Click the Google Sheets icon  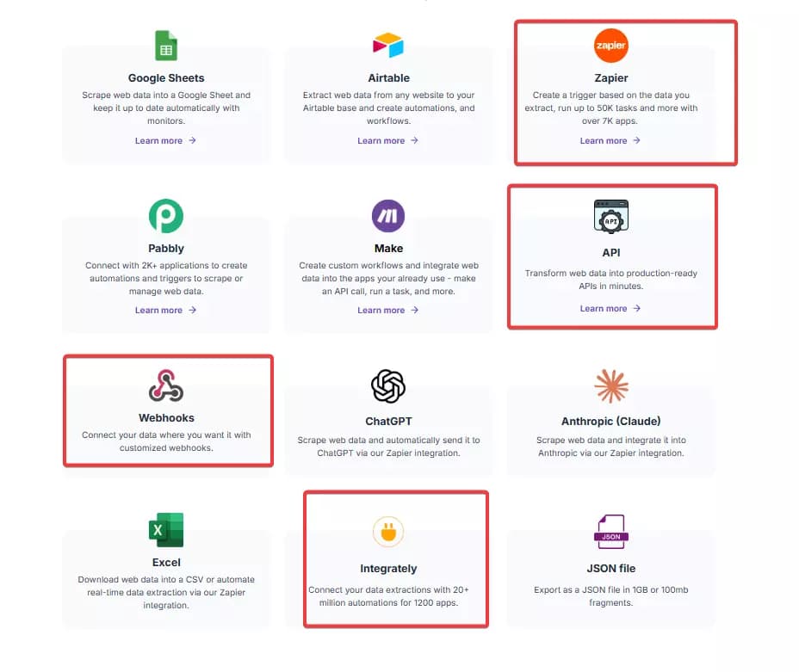pyautogui.click(x=166, y=44)
